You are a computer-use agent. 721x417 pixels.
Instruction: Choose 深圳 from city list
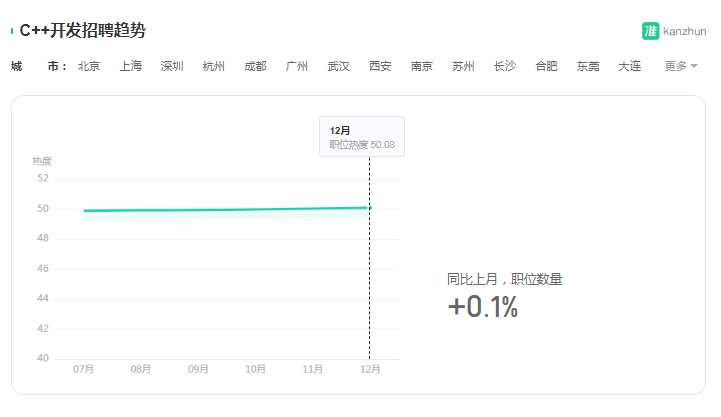pos(172,66)
